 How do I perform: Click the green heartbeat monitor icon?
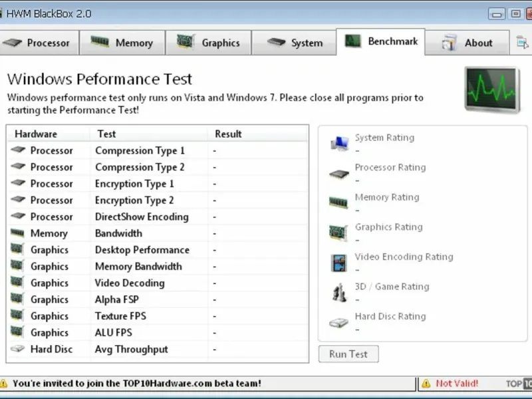(x=493, y=90)
